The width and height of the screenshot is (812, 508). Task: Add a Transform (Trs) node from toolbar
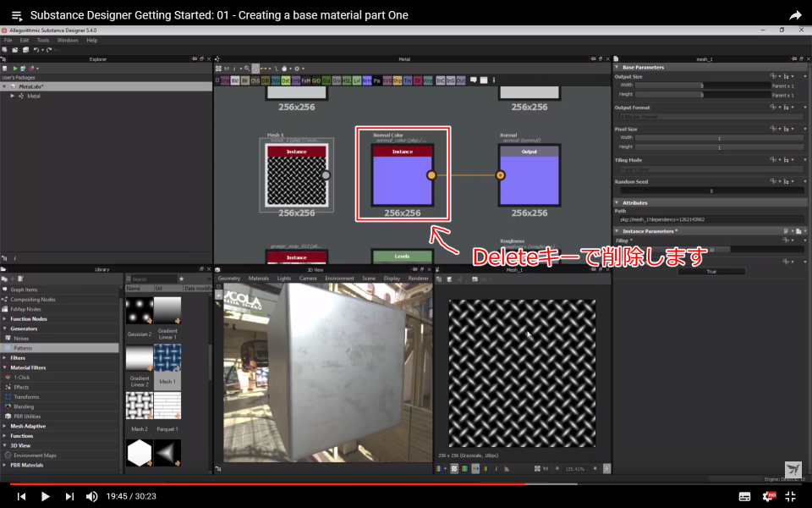point(408,80)
